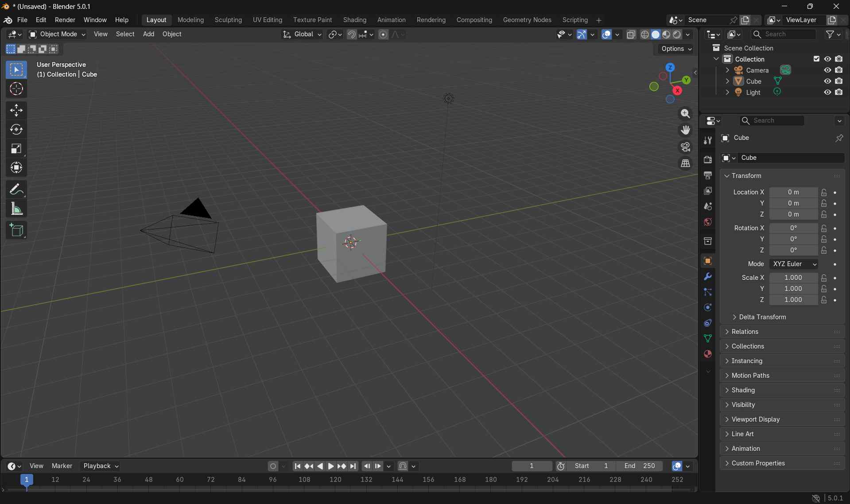This screenshot has height=504, width=850.
Task: Activate the Measure tool
Action: pos(16,208)
